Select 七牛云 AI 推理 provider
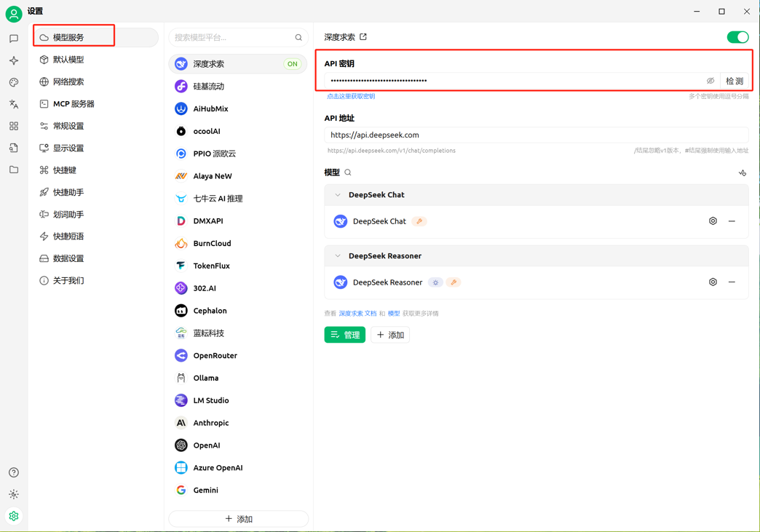The image size is (760, 532). click(x=238, y=198)
